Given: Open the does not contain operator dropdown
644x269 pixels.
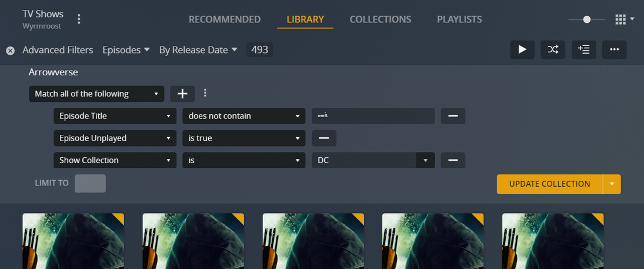Looking at the screenshot, I should click(x=244, y=116).
